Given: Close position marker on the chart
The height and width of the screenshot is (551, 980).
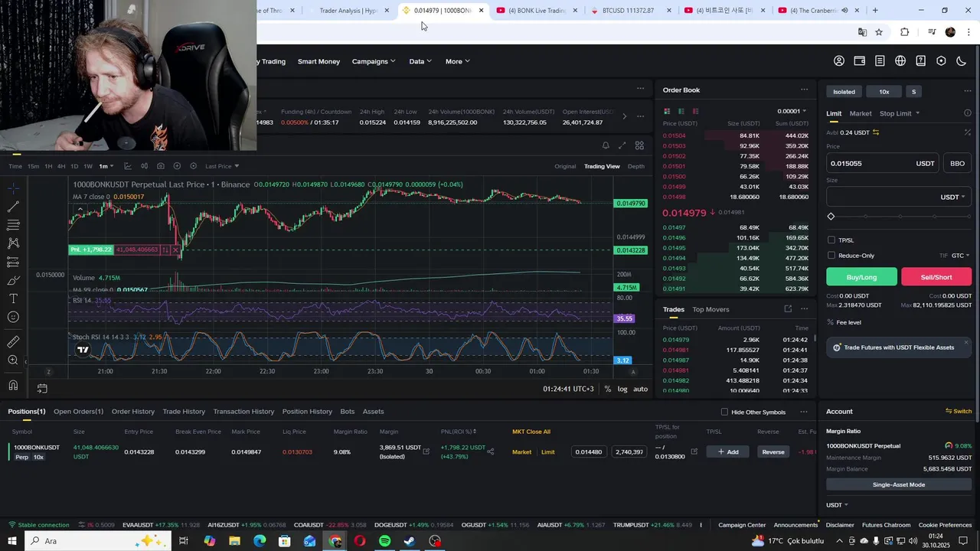Looking at the screenshot, I should click(175, 249).
